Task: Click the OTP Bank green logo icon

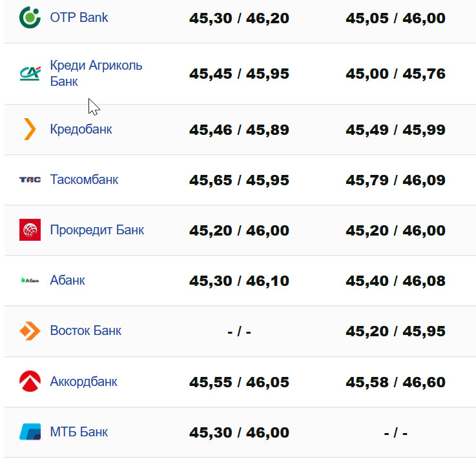Action: pyautogui.click(x=30, y=17)
